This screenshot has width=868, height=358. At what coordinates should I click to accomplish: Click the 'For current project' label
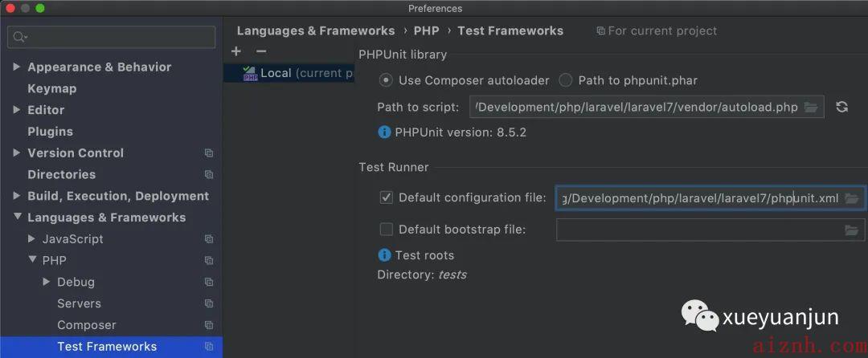point(662,31)
